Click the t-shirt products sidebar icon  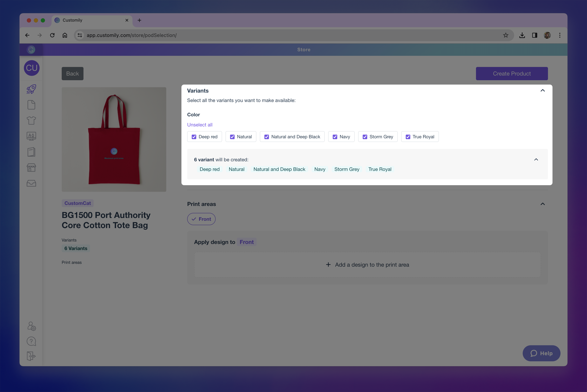tap(31, 120)
